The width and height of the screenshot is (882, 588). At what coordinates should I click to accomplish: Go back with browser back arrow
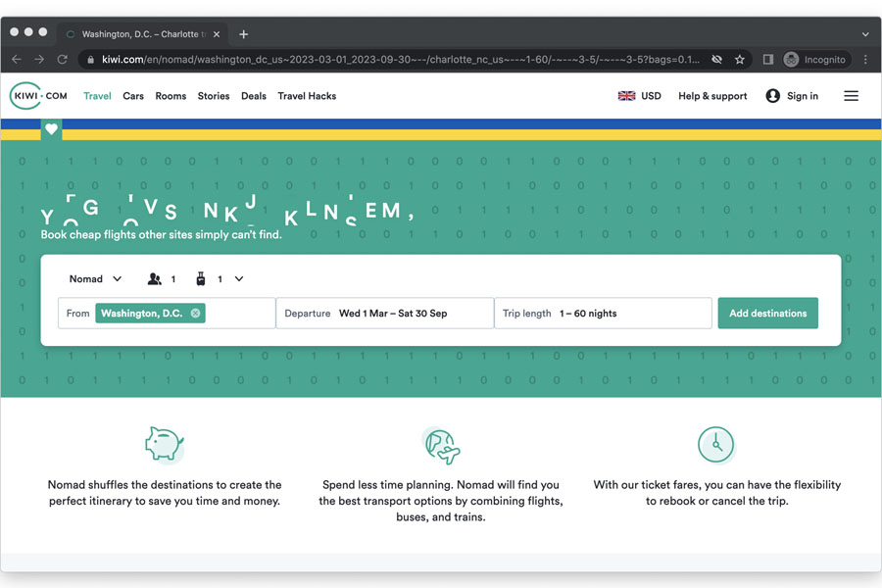[17, 59]
